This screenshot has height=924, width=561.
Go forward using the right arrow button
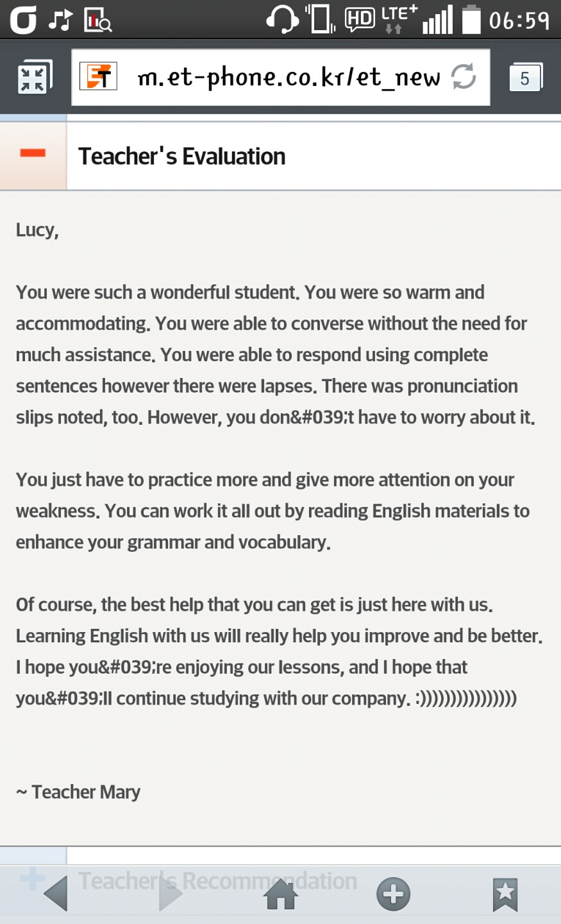170,894
